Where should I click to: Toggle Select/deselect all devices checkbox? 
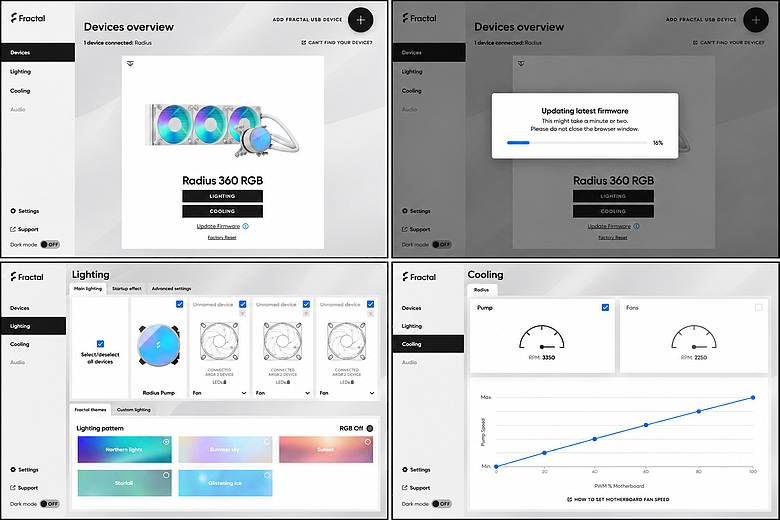pos(100,344)
